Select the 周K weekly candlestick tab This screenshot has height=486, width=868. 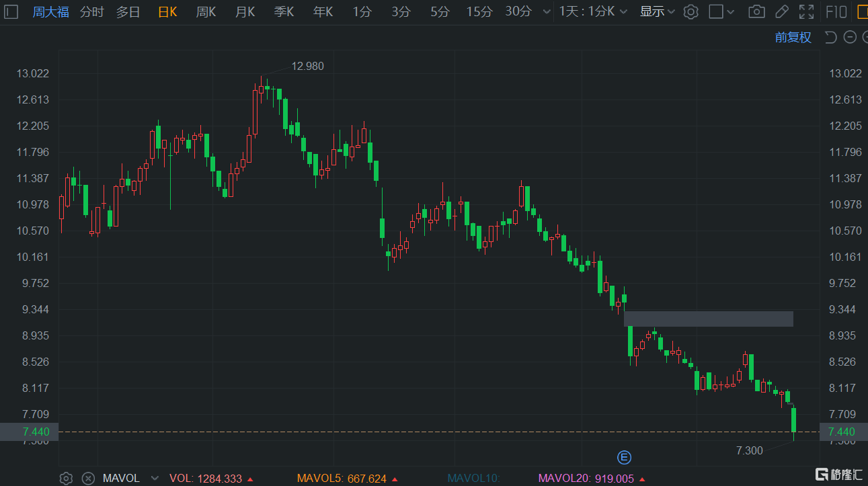206,11
